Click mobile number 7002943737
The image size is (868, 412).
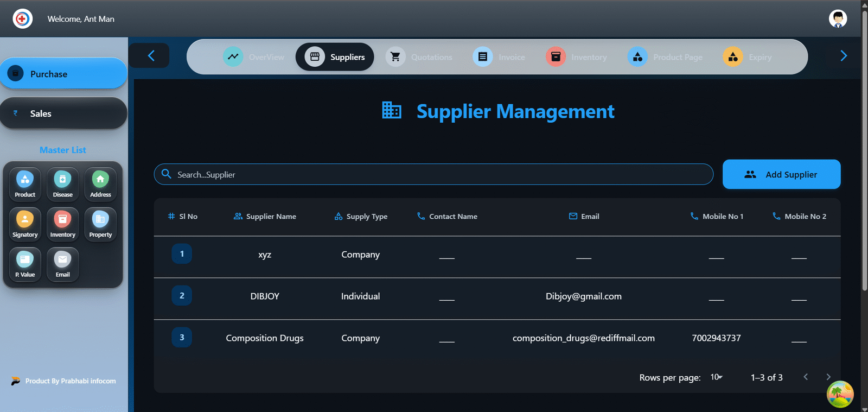[717, 338]
